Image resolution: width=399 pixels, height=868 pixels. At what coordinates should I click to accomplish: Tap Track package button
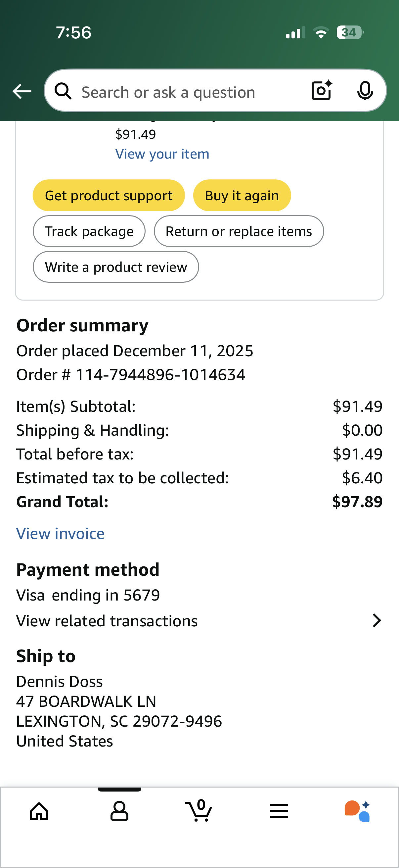pos(89,231)
